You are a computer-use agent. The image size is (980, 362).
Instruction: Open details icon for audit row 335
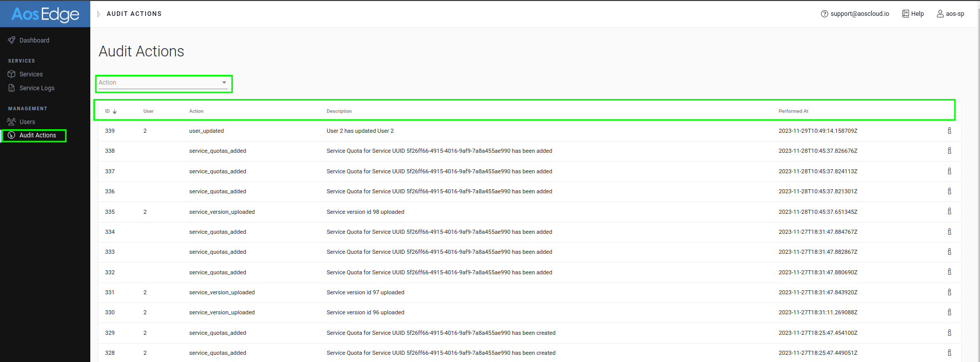click(949, 211)
